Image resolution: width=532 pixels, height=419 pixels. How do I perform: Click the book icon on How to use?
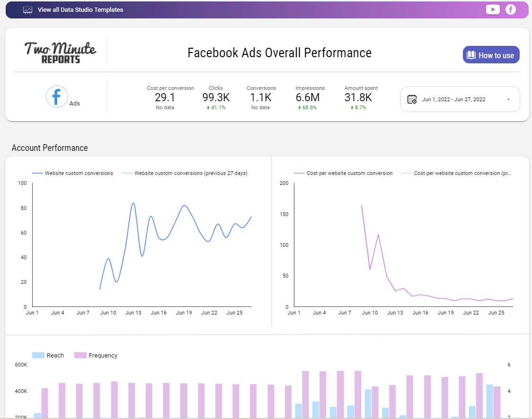tap(471, 55)
